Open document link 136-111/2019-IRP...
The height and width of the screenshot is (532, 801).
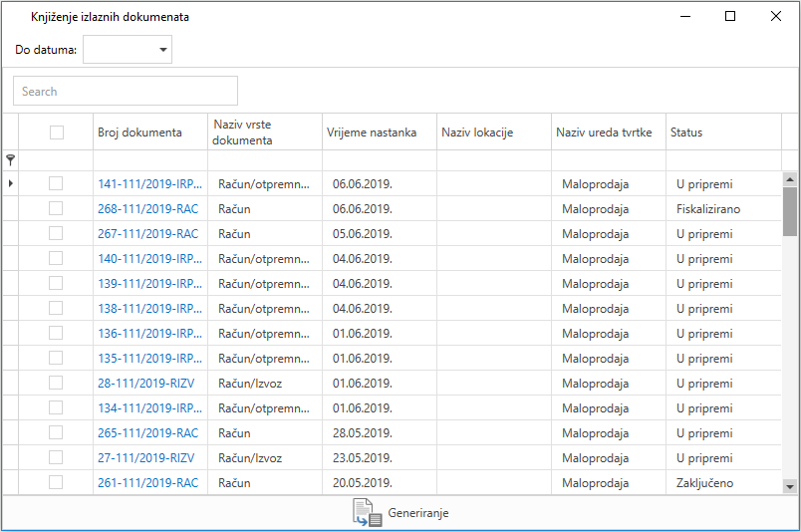(149, 334)
